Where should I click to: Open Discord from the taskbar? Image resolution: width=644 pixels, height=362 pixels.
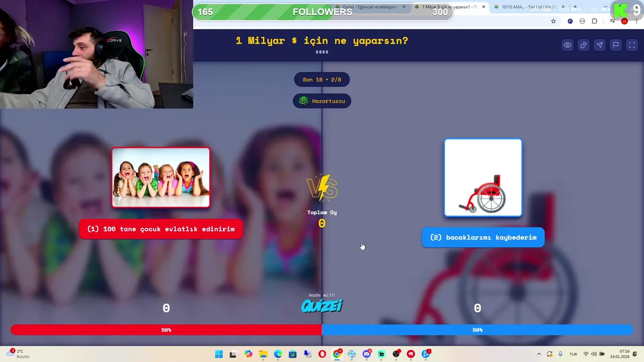point(367,354)
